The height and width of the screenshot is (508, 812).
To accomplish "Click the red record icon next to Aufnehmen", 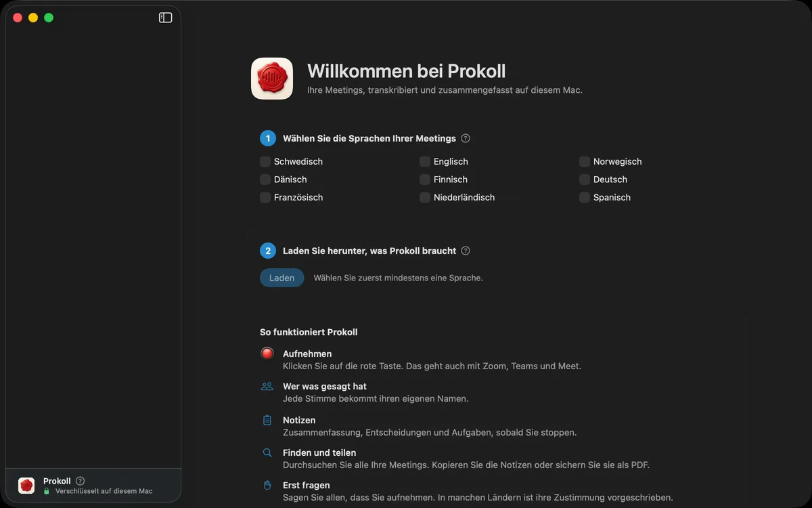I will 267,354.
